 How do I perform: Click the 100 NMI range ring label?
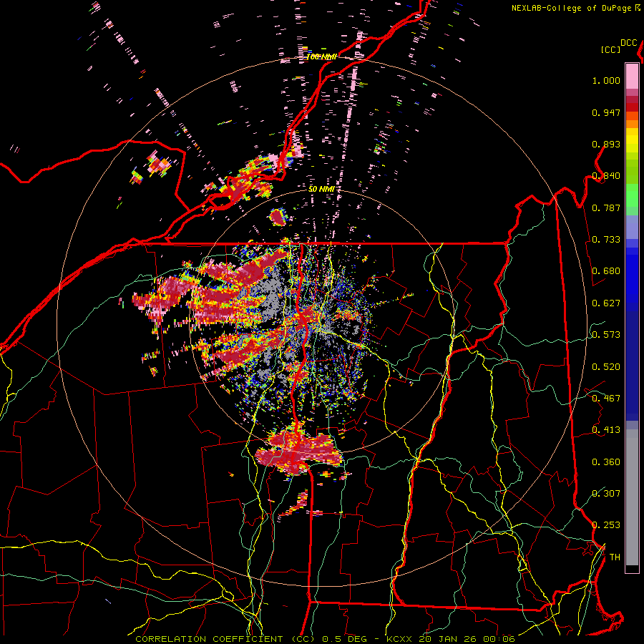321,57
